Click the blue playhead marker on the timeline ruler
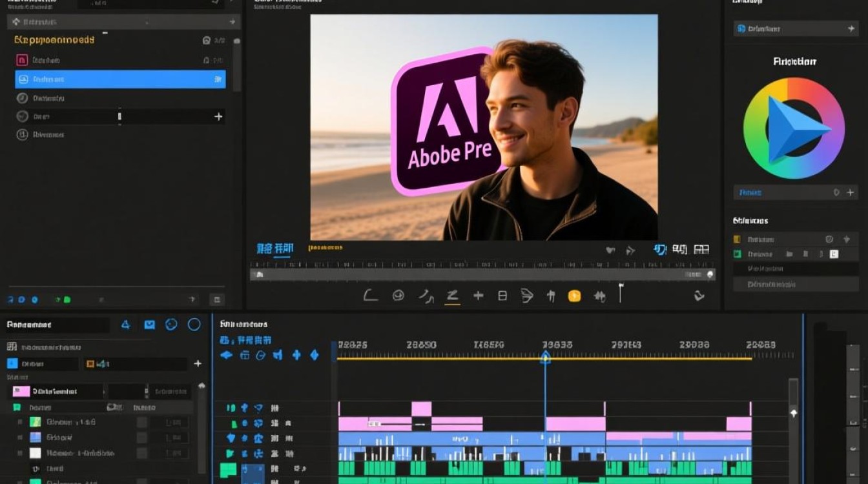Screen dimensions: 868x484 pyautogui.click(x=545, y=356)
